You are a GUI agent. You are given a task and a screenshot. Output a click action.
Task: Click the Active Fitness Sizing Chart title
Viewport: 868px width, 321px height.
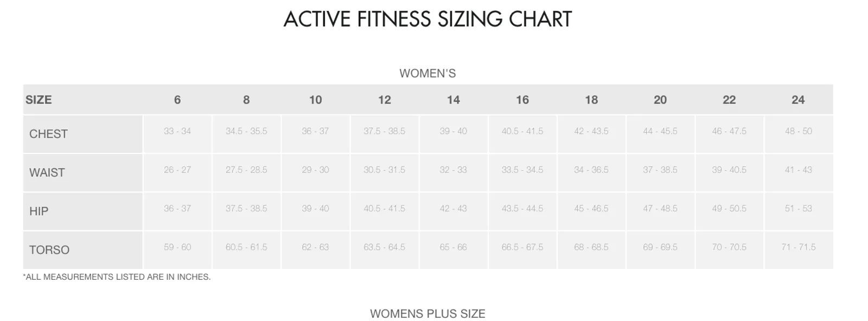click(427, 20)
